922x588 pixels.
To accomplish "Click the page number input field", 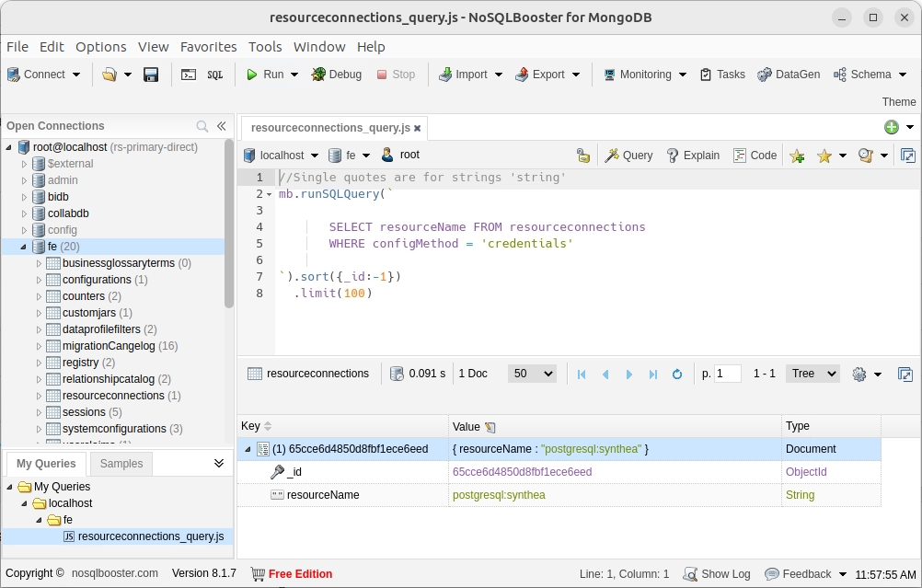I will click(728, 374).
